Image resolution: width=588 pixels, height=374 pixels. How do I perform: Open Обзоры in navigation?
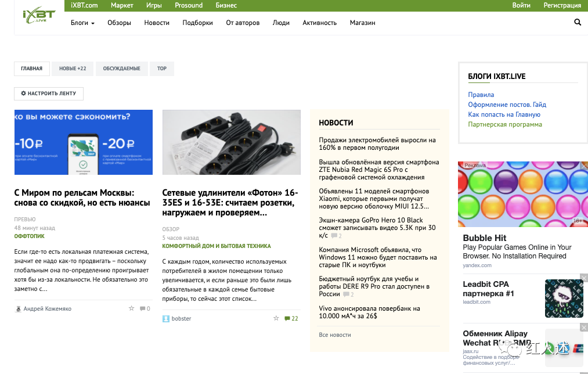[119, 23]
